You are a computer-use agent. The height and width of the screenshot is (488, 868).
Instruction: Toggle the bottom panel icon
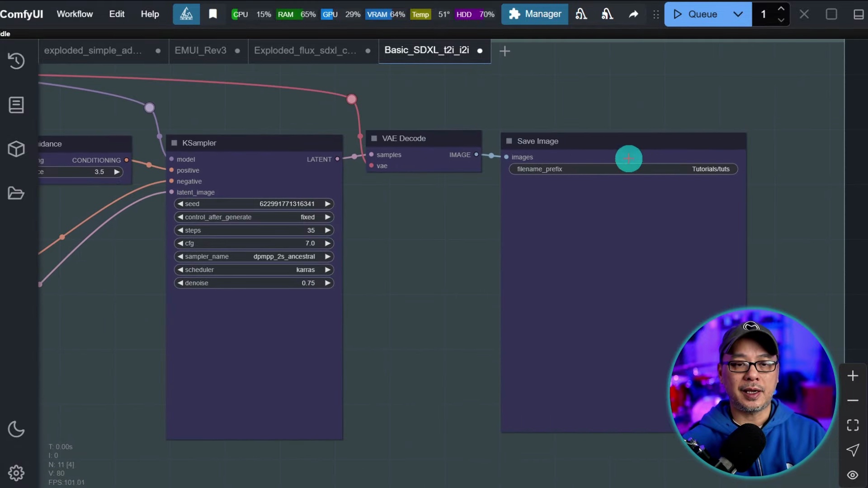pyautogui.click(x=859, y=14)
